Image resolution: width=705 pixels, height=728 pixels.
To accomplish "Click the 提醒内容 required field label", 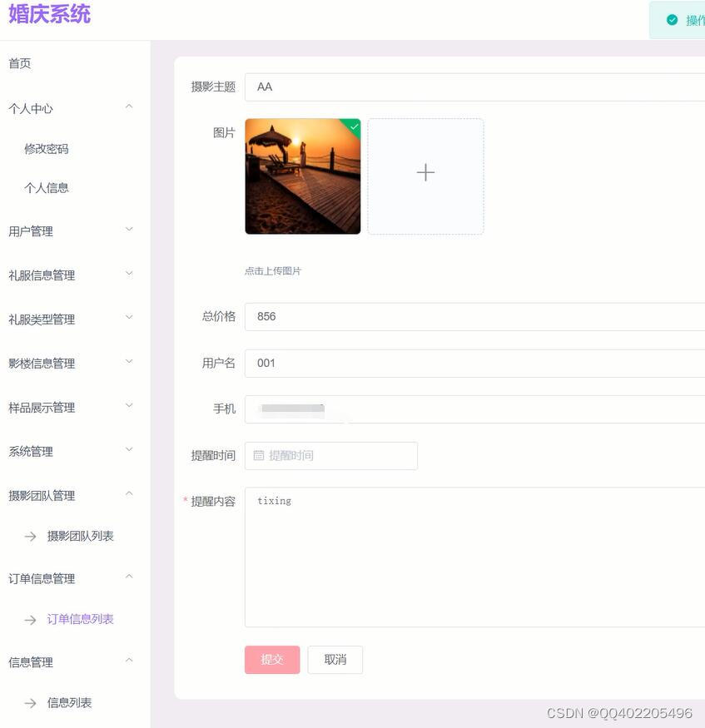I will (213, 502).
